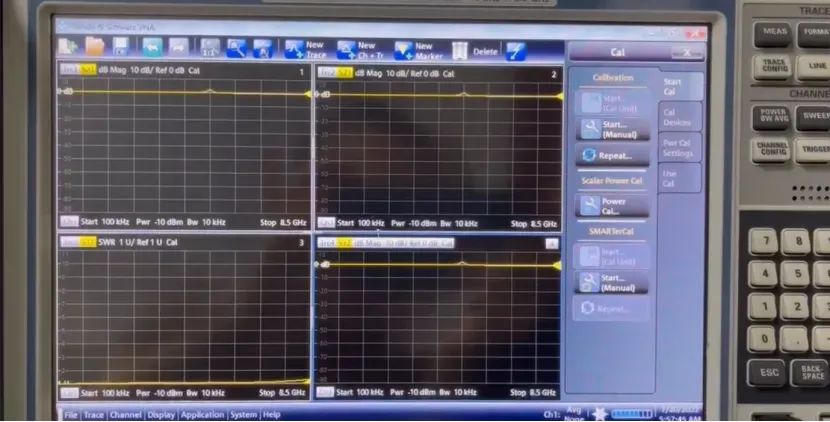Click the diagram number 2 label

pyautogui.click(x=554, y=75)
